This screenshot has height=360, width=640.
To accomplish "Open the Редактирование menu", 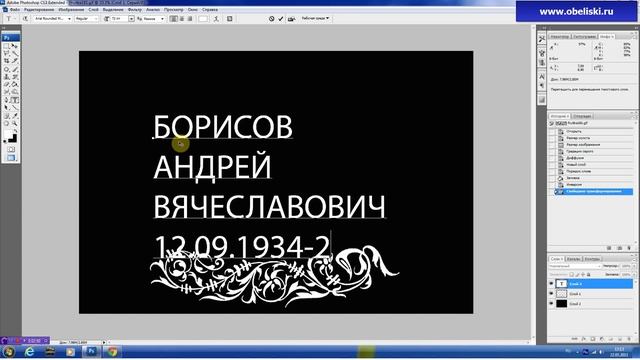I will pyautogui.click(x=39, y=9).
